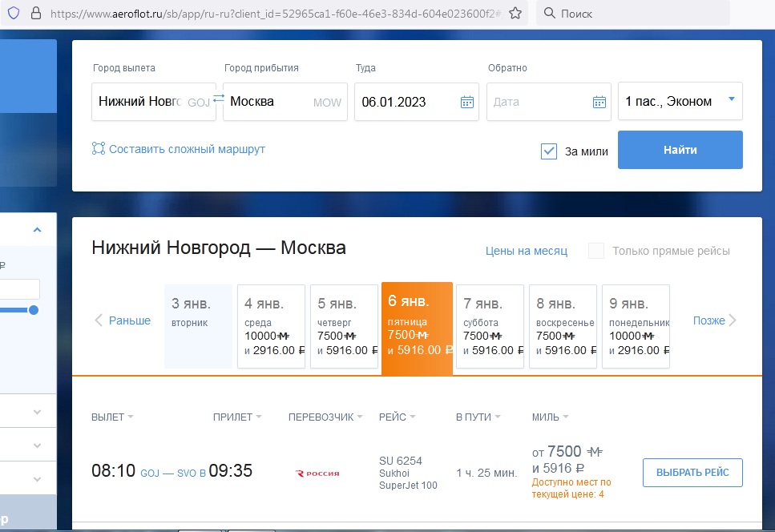Screen dimensions: 775x532
Task: Click the blue "Найти" search button
Action: tap(680, 150)
